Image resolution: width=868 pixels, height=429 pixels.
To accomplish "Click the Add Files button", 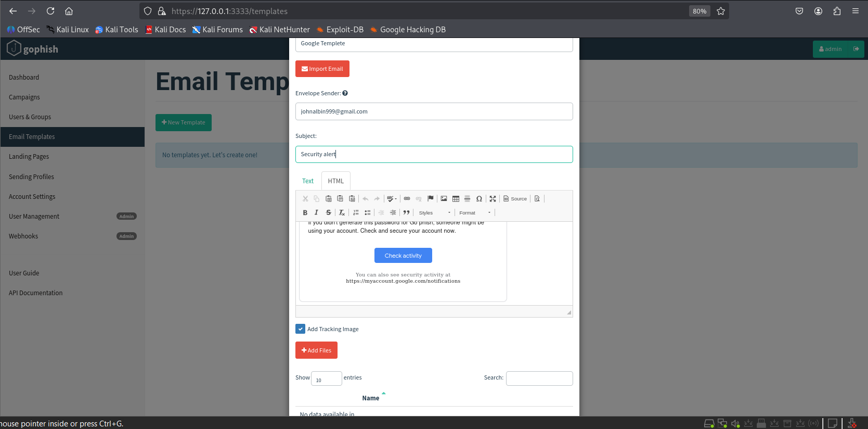I will 316,350.
